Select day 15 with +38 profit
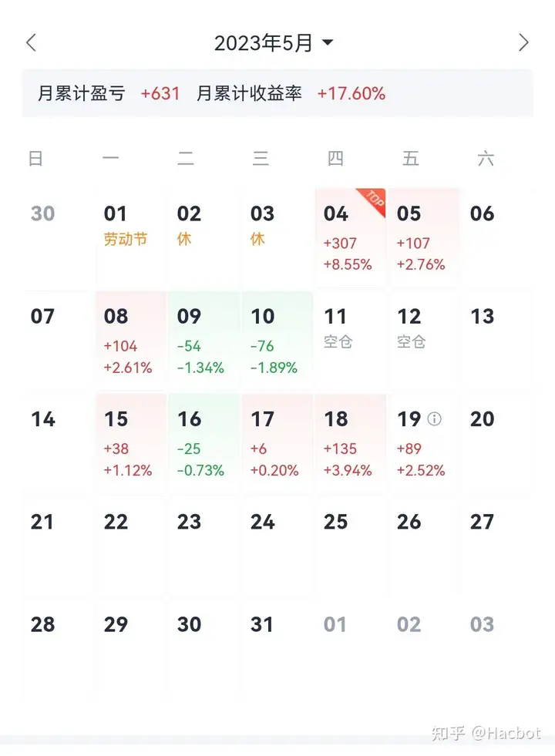 131,443
